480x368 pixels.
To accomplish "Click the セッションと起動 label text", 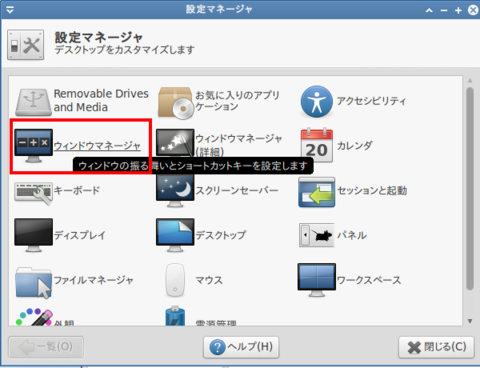I will (372, 190).
